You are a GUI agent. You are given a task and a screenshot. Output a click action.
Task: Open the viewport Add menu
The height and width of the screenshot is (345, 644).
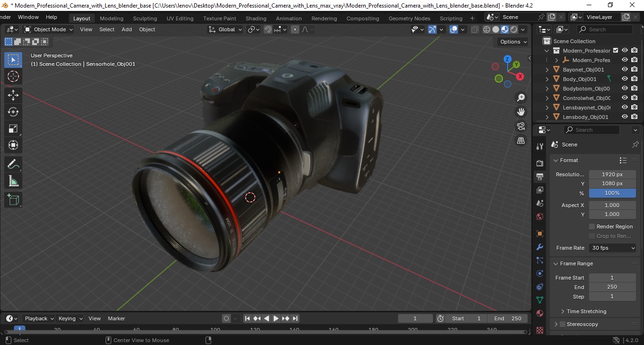(x=127, y=29)
